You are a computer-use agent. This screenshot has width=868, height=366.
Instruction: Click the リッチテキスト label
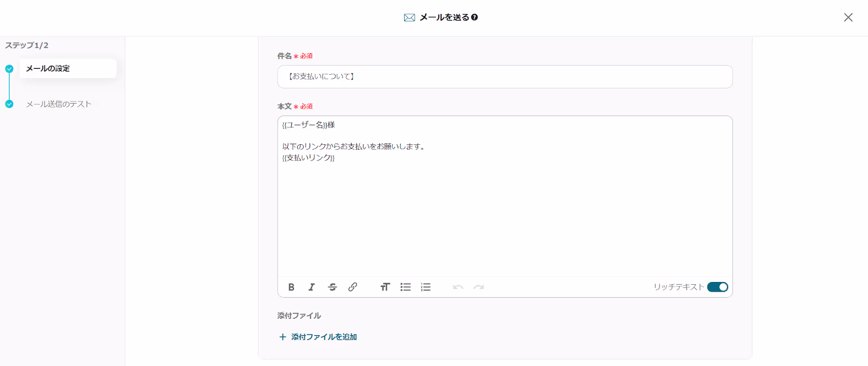[679, 287]
